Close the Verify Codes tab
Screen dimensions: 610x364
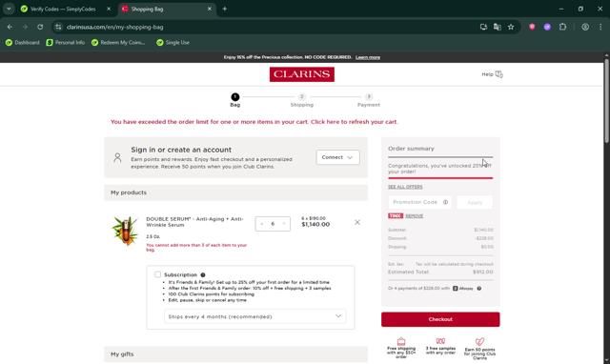[109, 9]
